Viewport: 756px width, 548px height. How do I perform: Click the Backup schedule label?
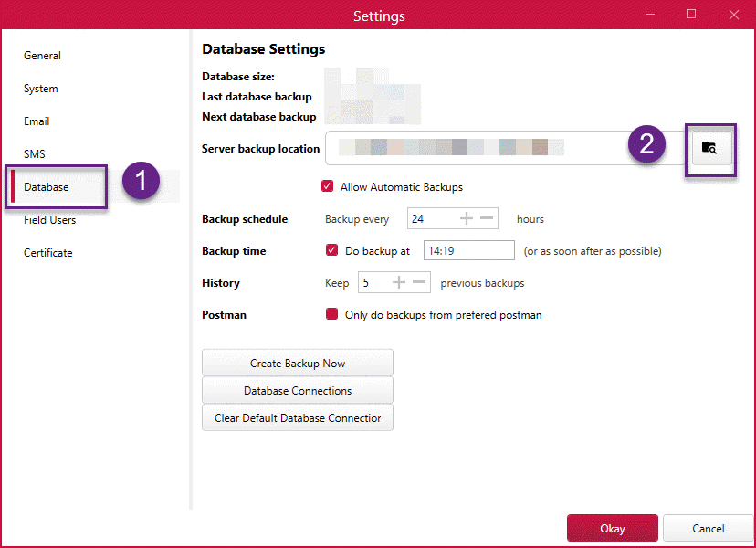click(x=245, y=218)
